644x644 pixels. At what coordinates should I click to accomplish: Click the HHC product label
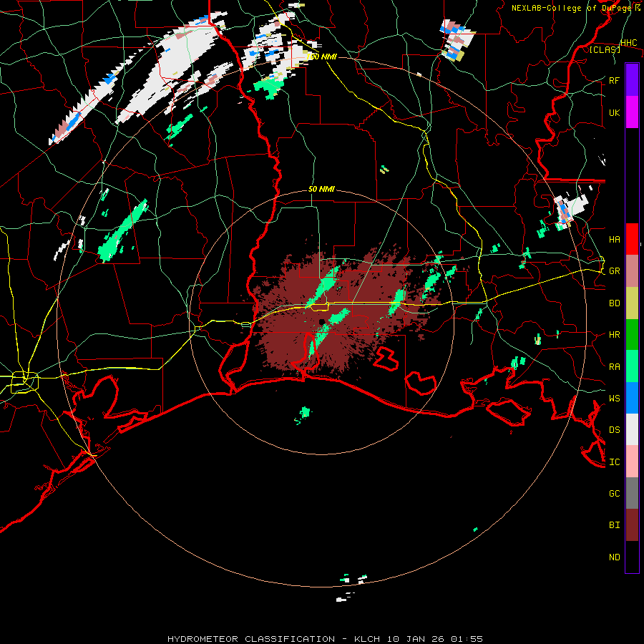point(628,43)
